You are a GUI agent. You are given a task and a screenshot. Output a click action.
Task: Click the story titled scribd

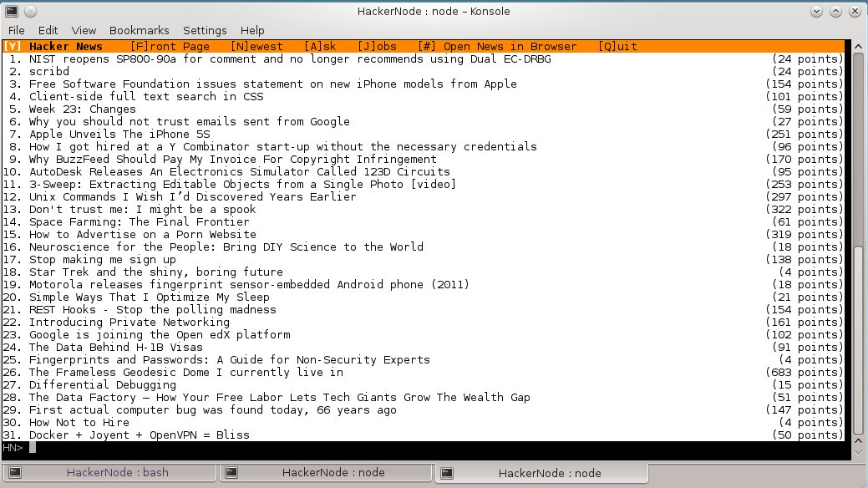(x=49, y=72)
